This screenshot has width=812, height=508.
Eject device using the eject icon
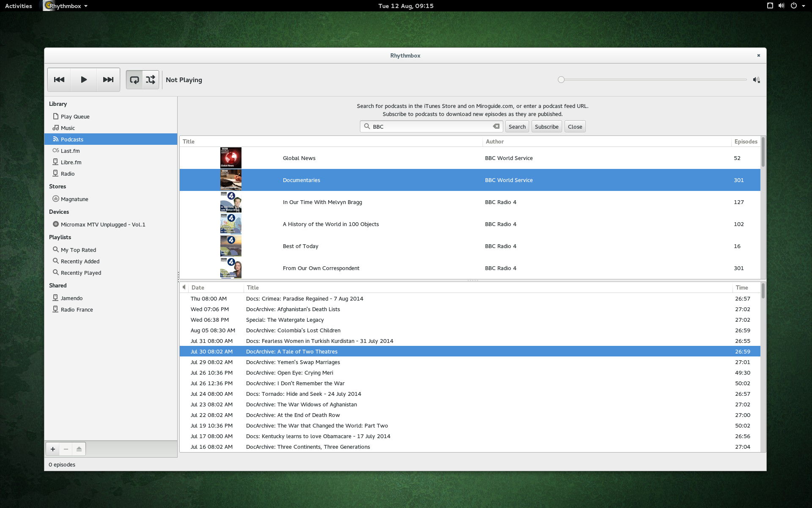coord(79,449)
